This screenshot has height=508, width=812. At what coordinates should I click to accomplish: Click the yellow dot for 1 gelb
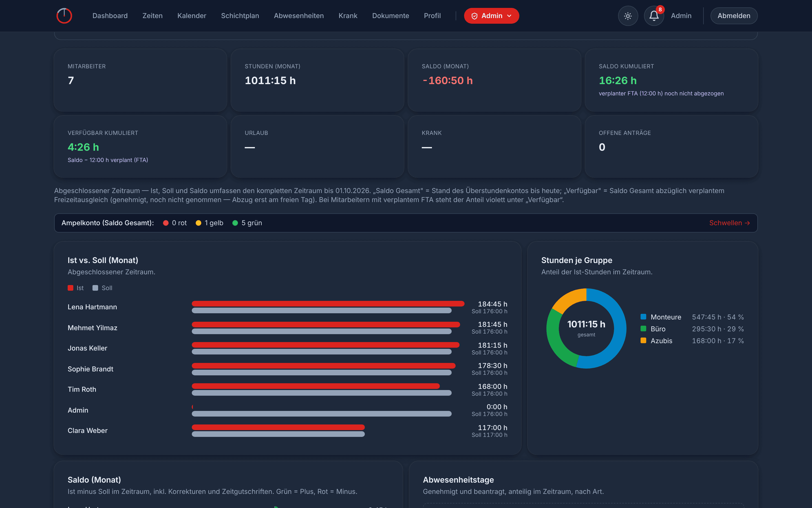tap(198, 223)
